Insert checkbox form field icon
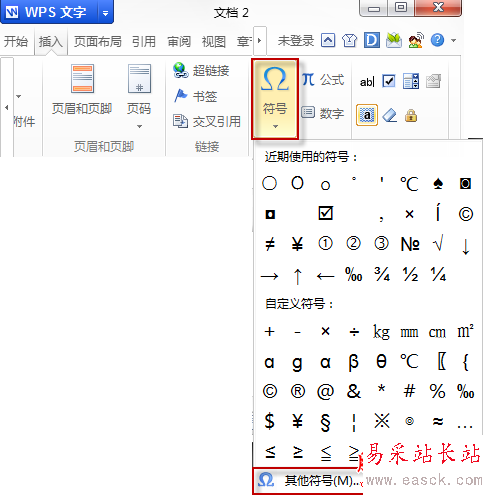Viewport: 483px width, 495px height. pos(389,81)
